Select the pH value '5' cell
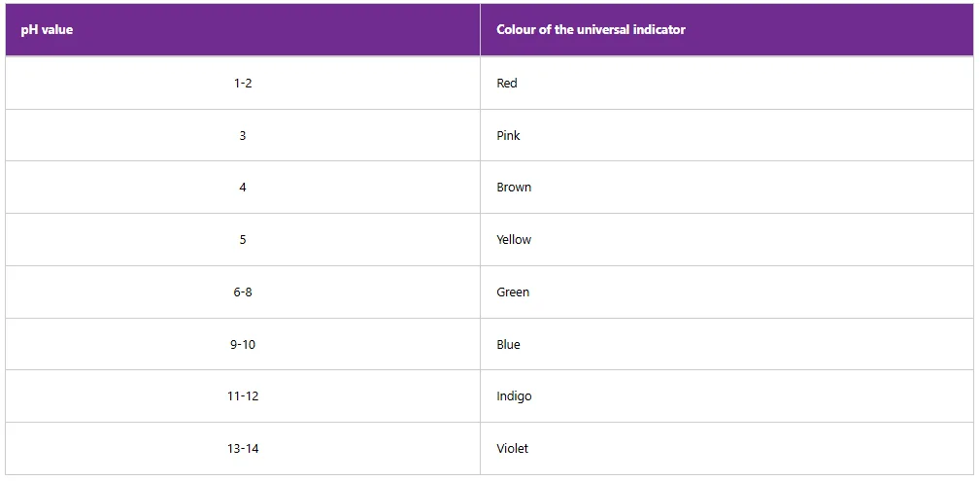This screenshot has height=481, width=980. coord(243,240)
